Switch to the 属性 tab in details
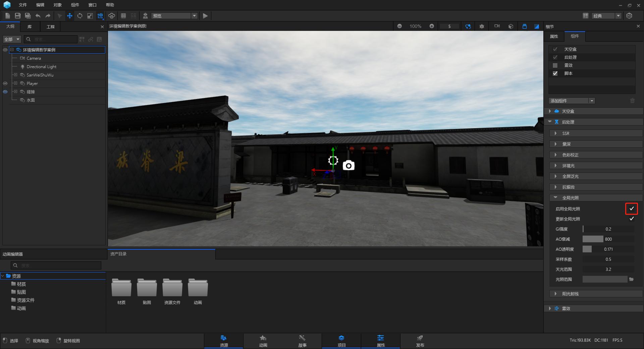Viewport: 644px width, 349px height. [554, 36]
